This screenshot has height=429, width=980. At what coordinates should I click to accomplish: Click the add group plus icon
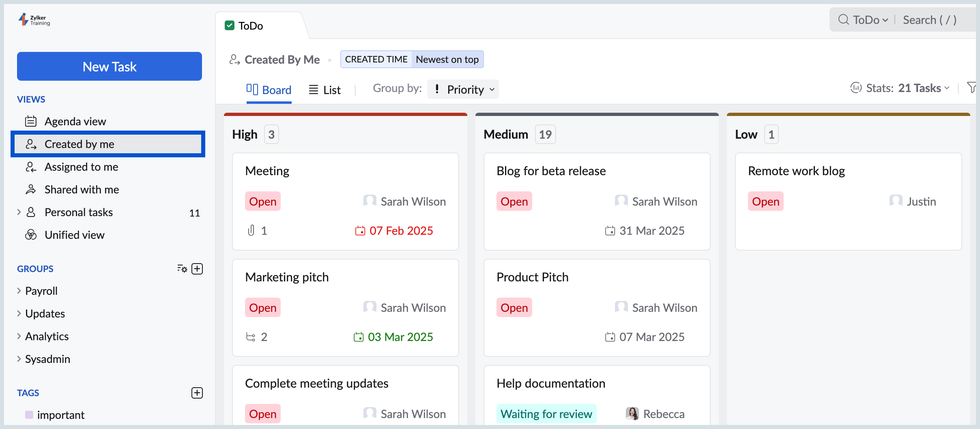(x=197, y=269)
